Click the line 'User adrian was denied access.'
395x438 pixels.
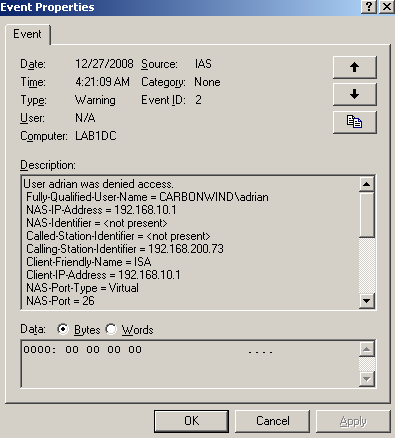(x=98, y=184)
